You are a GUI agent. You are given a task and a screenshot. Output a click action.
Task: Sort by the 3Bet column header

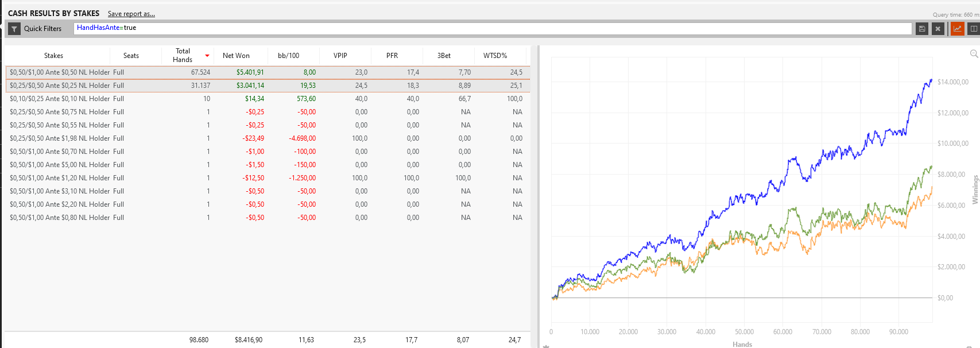tap(444, 56)
